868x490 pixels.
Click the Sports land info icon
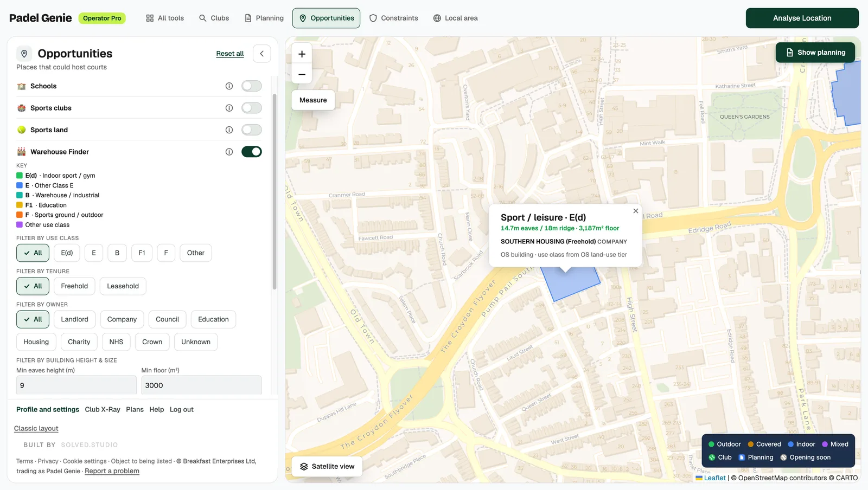point(229,130)
